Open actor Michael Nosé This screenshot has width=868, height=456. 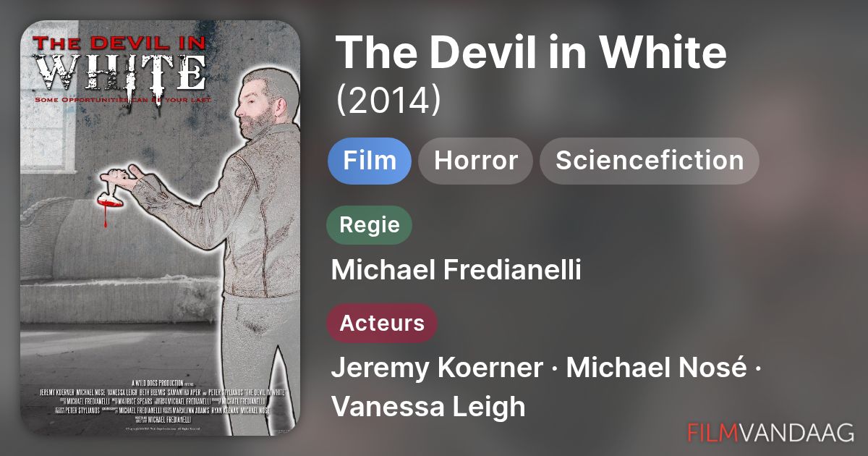pyautogui.click(x=656, y=368)
